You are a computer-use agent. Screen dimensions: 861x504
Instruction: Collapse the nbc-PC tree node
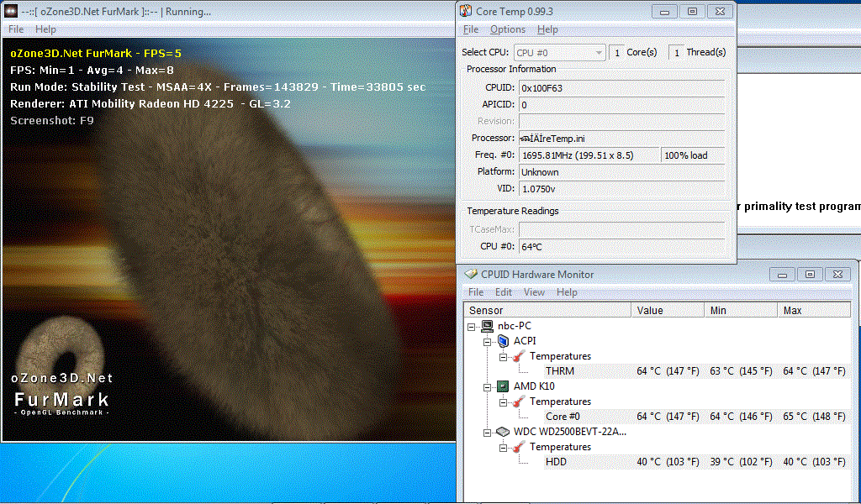(x=471, y=326)
